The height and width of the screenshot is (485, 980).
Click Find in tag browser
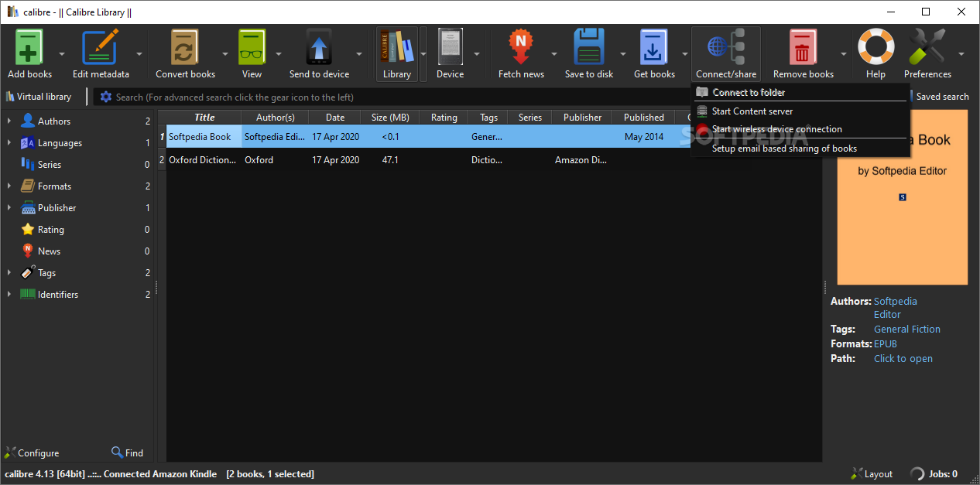click(x=127, y=453)
